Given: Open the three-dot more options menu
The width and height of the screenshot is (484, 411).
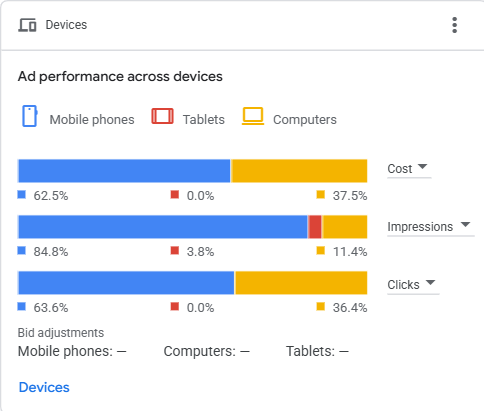Looking at the screenshot, I should [455, 25].
